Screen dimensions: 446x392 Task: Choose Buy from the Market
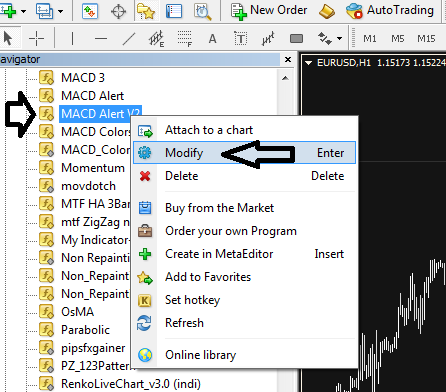pos(244,208)
